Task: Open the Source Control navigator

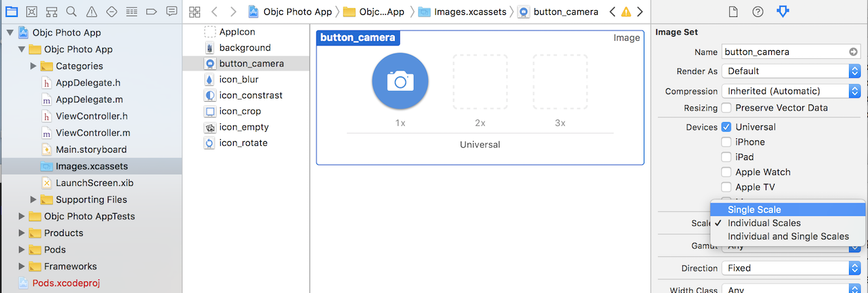Action: coord(31,12)
